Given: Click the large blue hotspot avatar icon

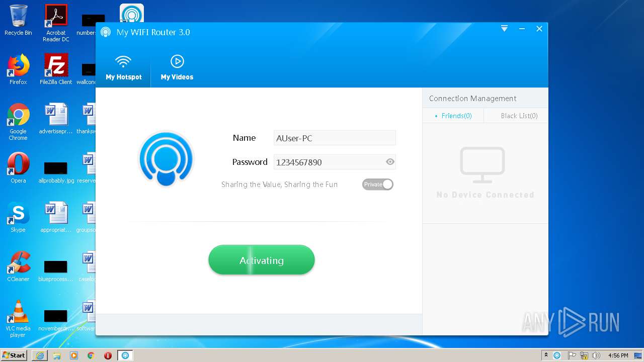Looking at the screenshot, I should pyautogui.click(x=166, y=159).
